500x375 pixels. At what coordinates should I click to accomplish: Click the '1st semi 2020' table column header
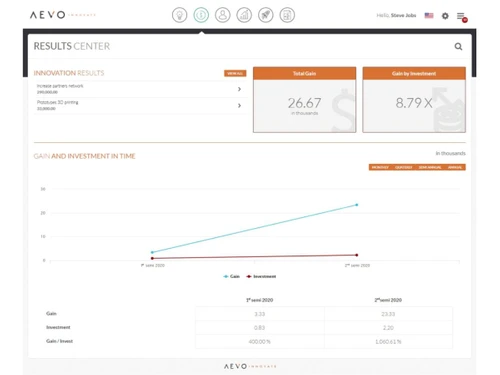(x=260, y=300)
